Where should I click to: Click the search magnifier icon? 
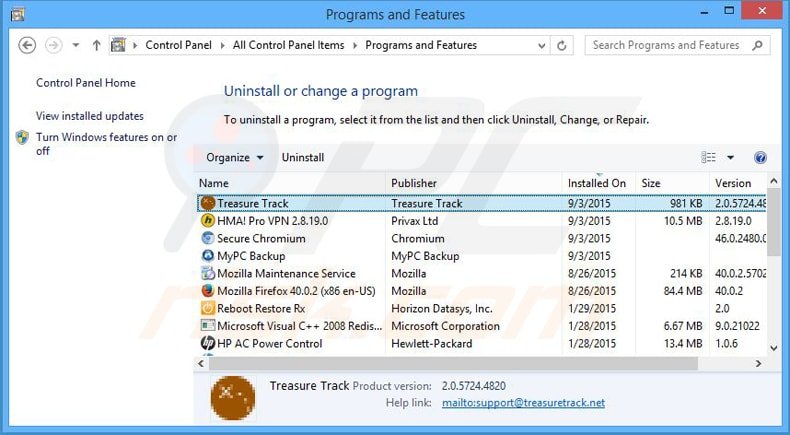757,45
